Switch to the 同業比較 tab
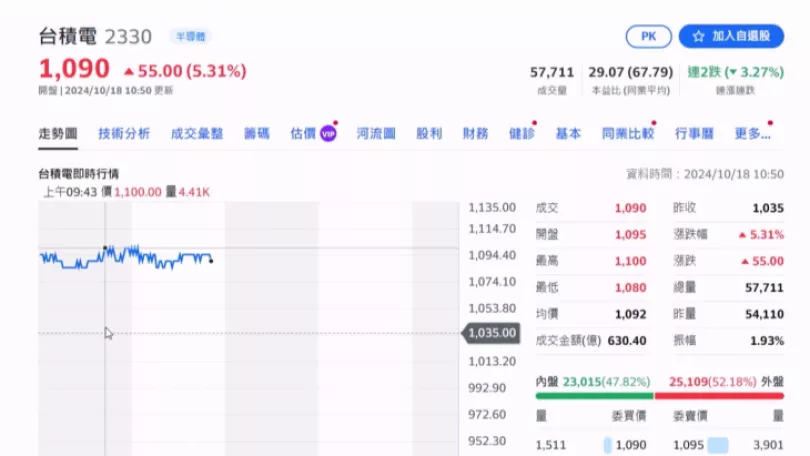810x456 pixels. point(628,134)
